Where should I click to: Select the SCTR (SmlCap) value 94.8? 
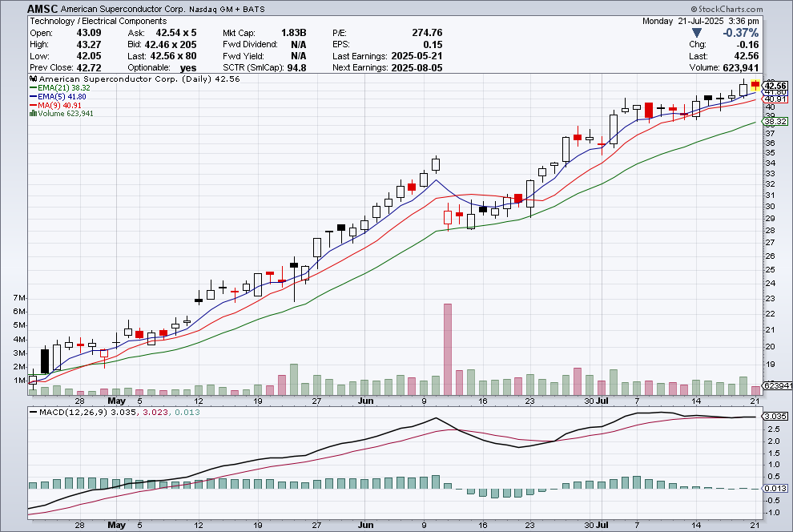(x=296, y=68)
